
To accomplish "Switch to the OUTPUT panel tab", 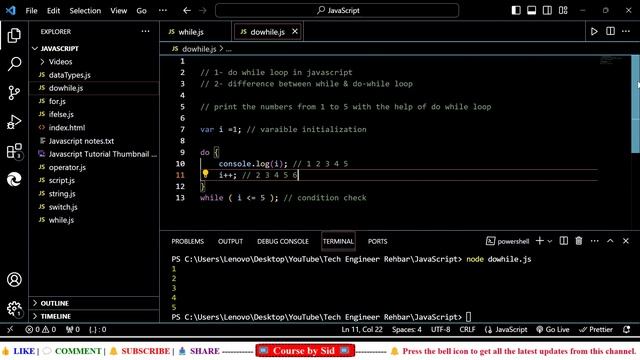I will coord(230,241).
